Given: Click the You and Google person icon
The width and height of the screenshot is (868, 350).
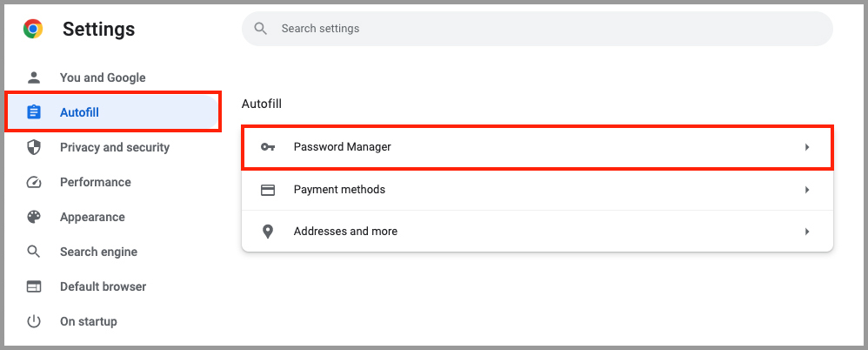Looking at the screenshot, I should (x=34, y=77).
